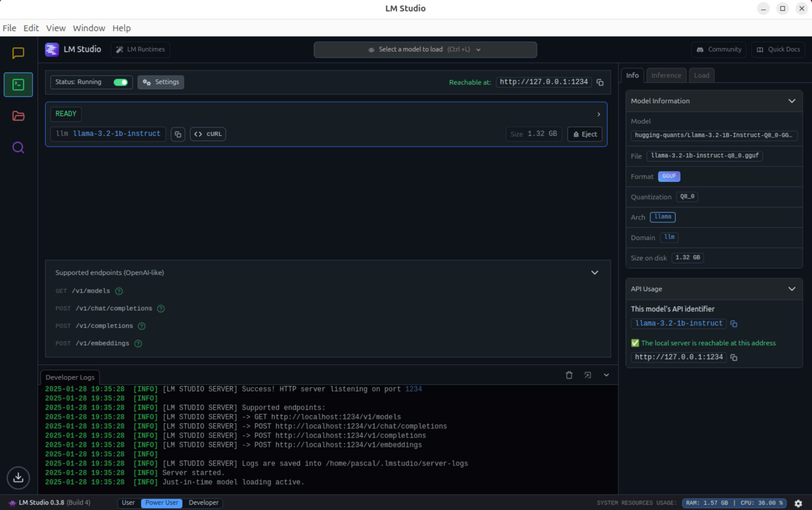Open the app settings gear in status bar
Screen dimensions: 812x510
tap(798, 503)
